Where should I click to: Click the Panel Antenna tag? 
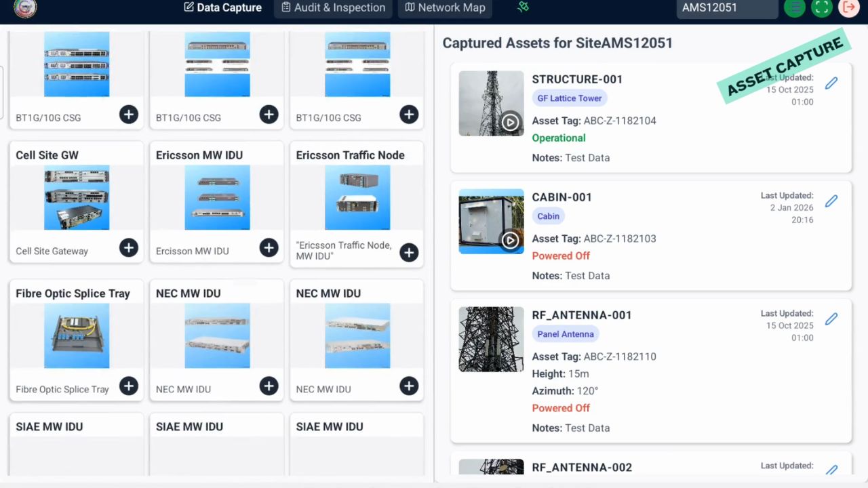click(566, 334)
